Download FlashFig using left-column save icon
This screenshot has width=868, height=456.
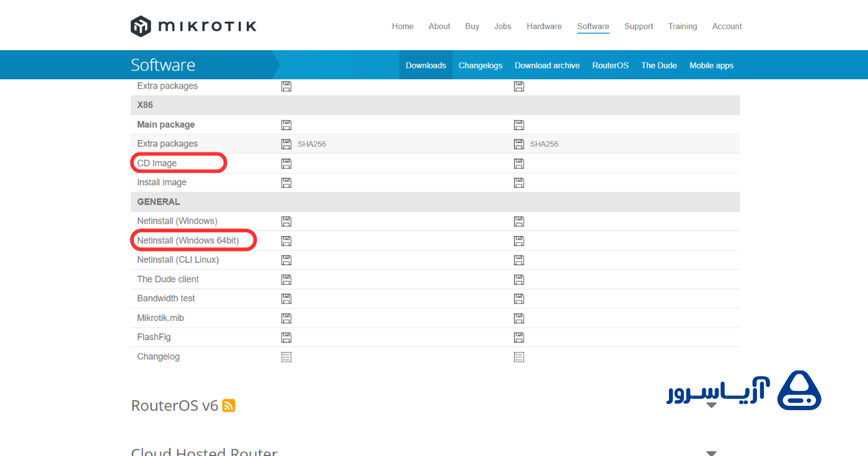pyautogui.click(x=286, y=337)
